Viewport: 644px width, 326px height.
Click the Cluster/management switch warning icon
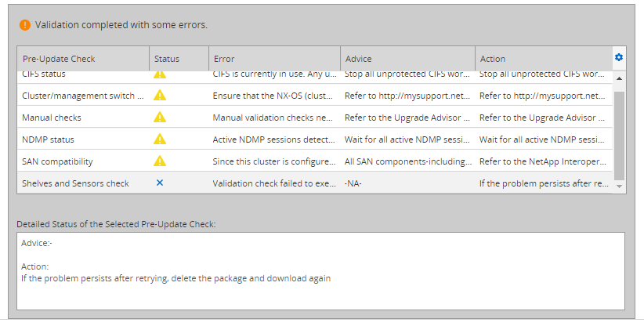click(160, 95)
